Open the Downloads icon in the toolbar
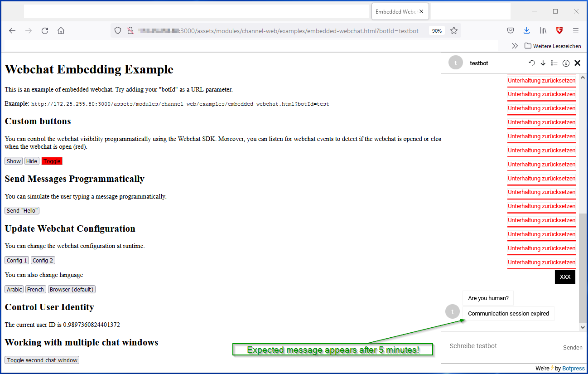588x374 pixels. (x=527, y=30)
